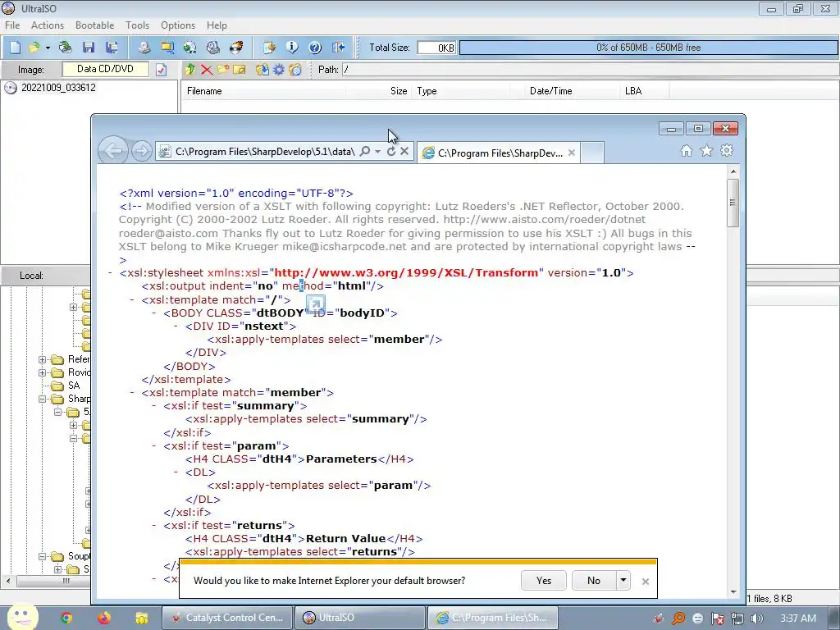Click the Internet Explorer Back arrow button
This screenshot has width=840, height=630.
113,151
